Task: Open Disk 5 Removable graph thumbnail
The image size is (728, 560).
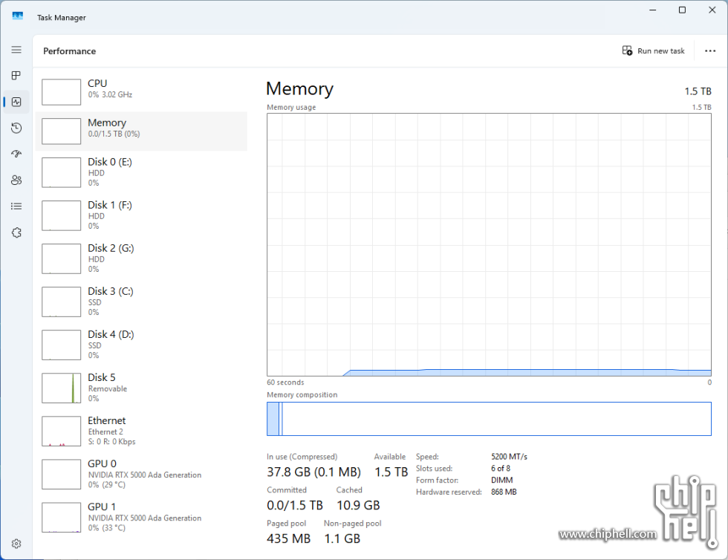Action: tap(62, 388)
